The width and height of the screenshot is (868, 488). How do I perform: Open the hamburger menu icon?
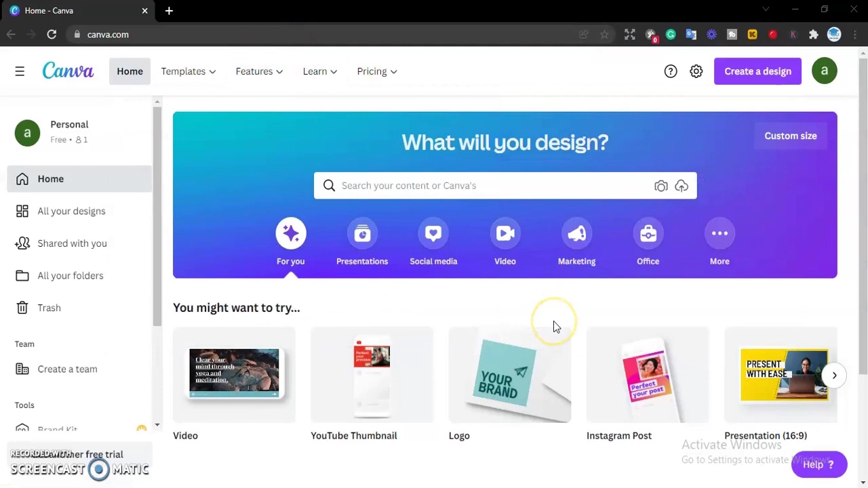(20, 71)
